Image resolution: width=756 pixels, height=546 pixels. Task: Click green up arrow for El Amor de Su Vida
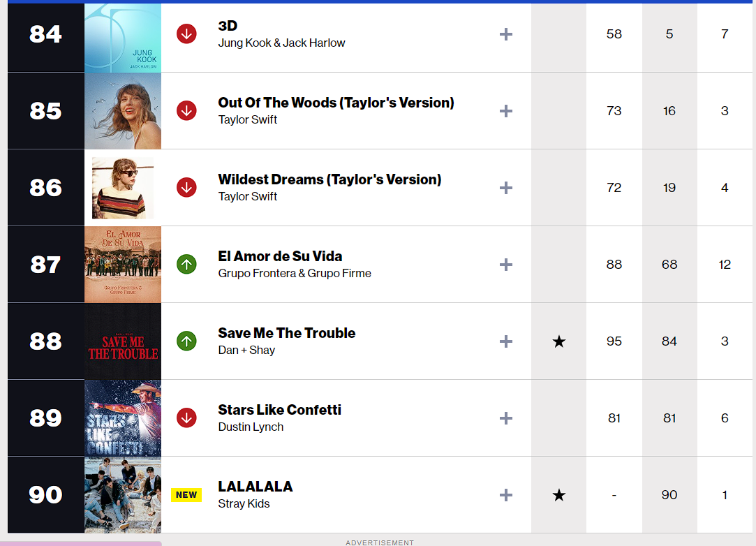pyautogui.click(x=186, y=264)
